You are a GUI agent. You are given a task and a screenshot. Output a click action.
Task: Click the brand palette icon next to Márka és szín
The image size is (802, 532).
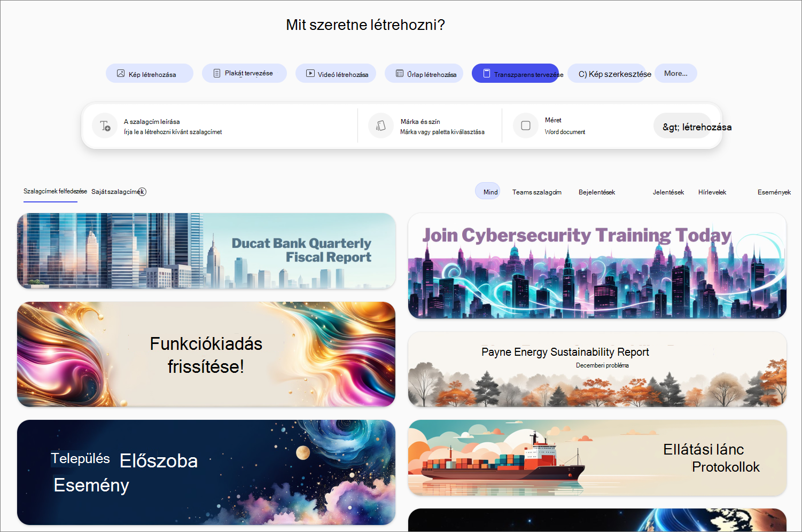pyautogui.click(x=381, y=126)
